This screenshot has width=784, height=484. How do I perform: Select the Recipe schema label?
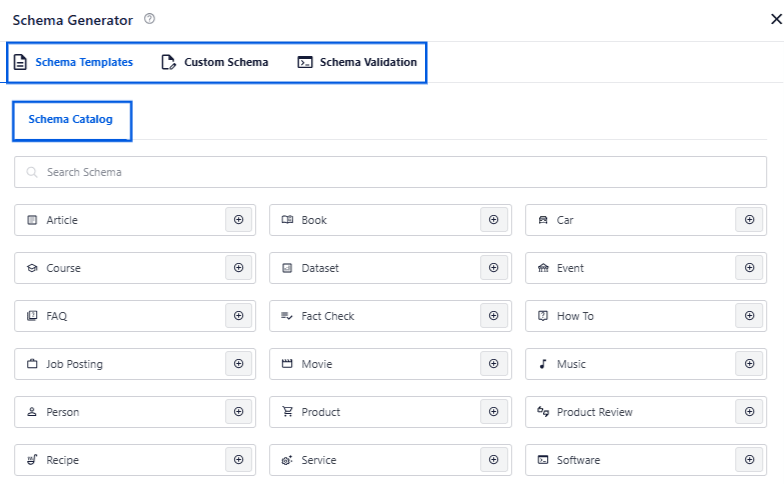(x=62, y=460)
